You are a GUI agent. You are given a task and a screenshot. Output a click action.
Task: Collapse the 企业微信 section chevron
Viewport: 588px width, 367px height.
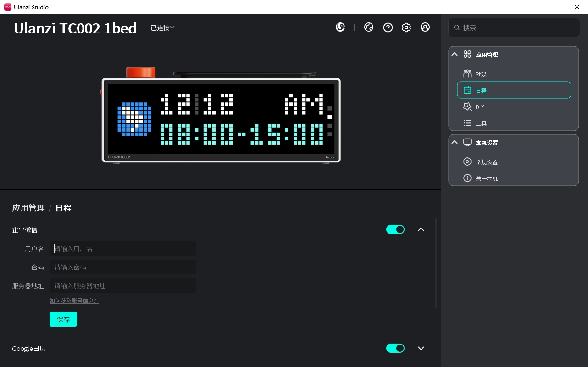pos(421,229)
